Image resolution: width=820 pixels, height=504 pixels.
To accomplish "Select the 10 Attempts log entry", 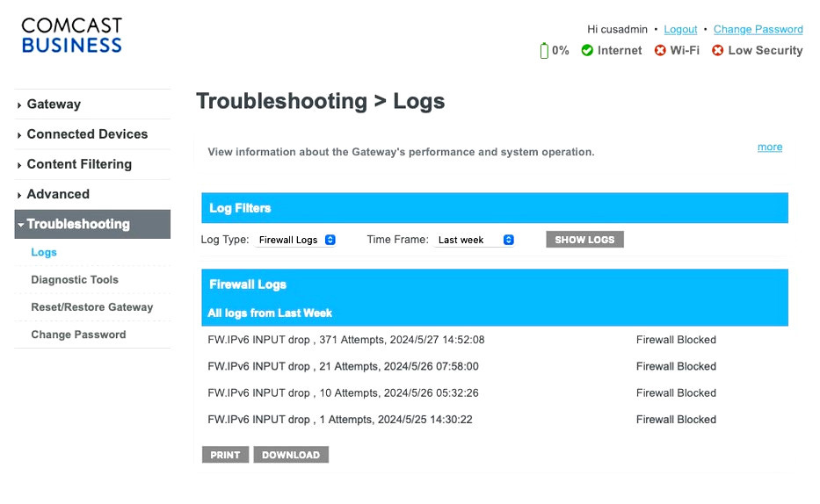I will tap(343, 393).
